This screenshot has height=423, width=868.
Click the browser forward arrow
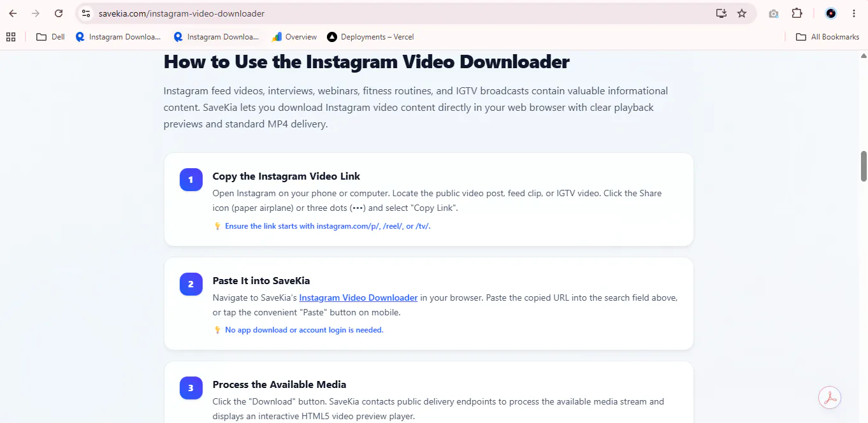tap(36, 13)
